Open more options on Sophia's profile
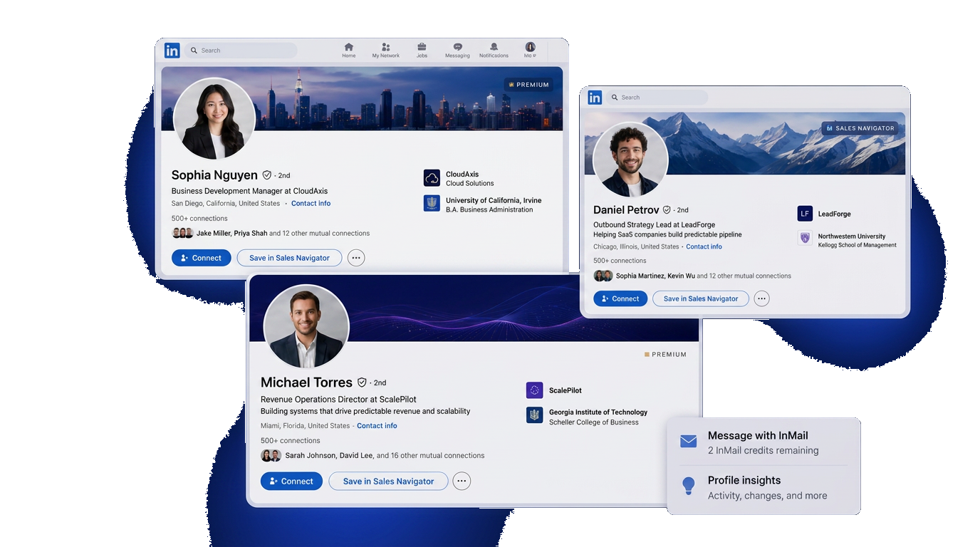This screenshot has width=980, height=547. [356, 258]
